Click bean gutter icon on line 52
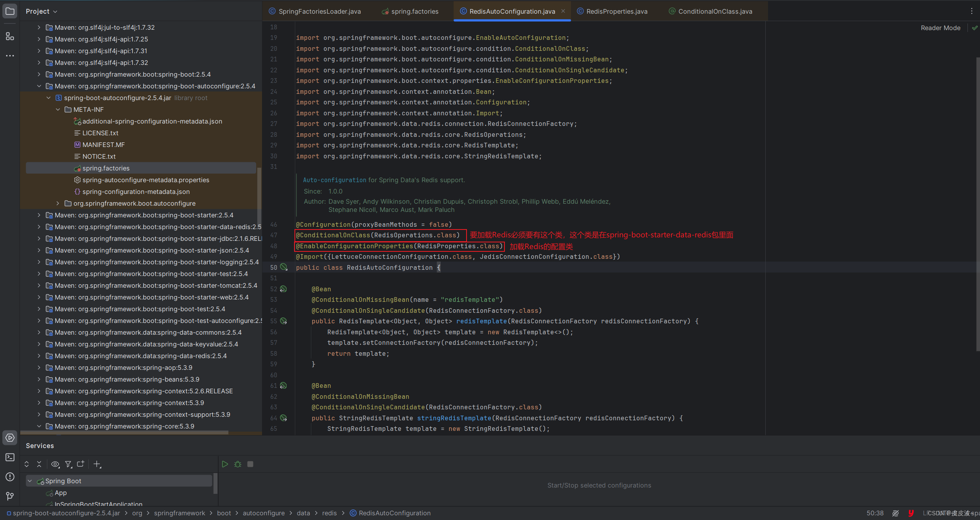 coord(284,289)
